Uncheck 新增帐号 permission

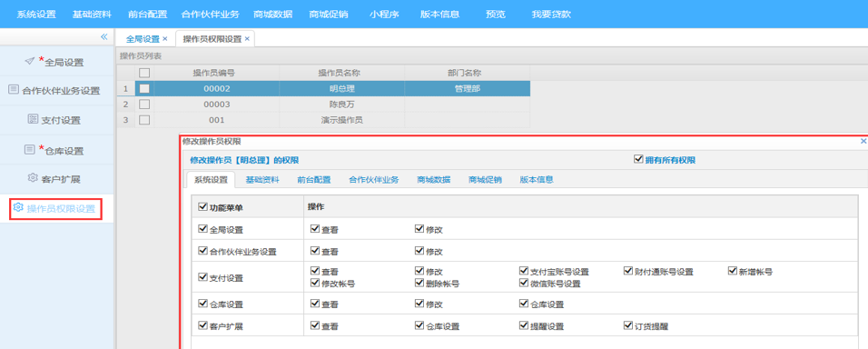[x=733, y=270]
